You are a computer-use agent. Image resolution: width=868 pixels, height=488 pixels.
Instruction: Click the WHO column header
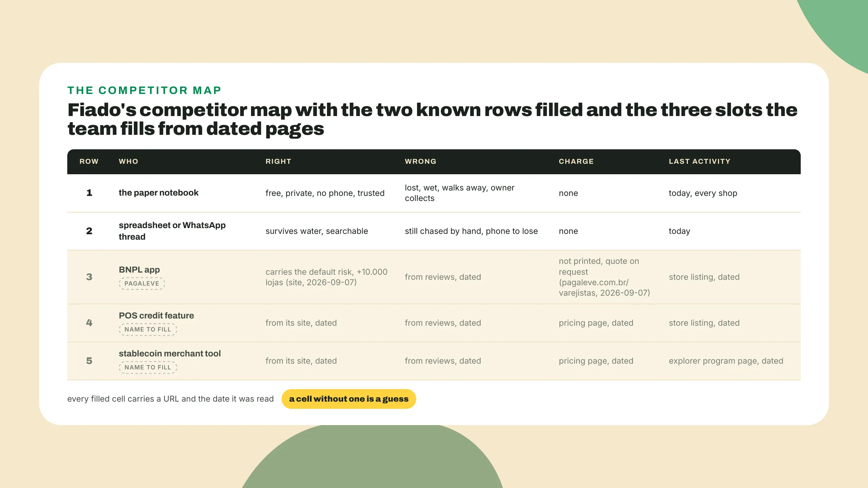[128, 162]
